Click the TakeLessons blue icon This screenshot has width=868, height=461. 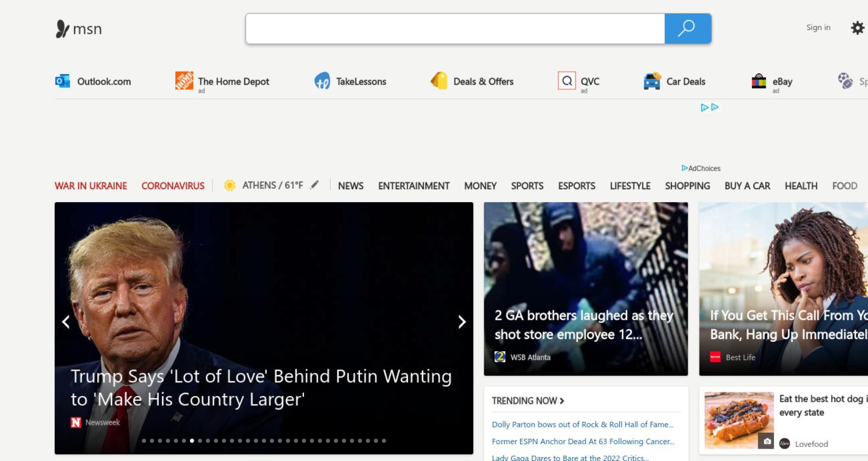322,81
